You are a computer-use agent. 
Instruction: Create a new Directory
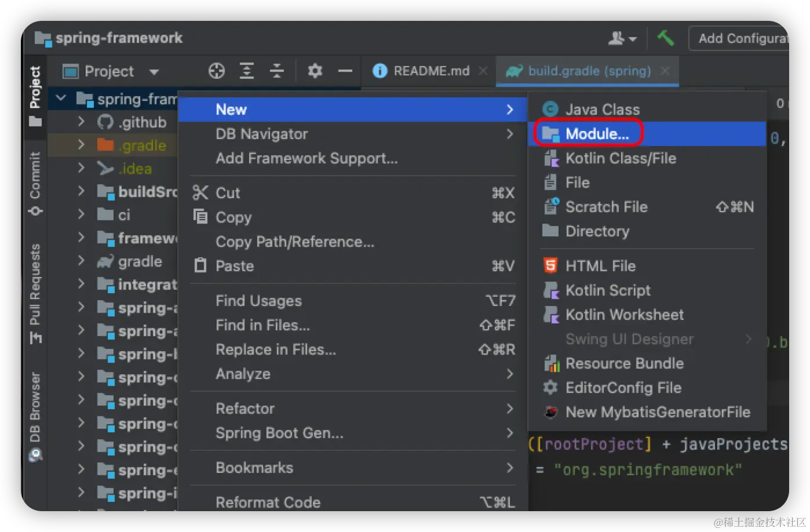647,231
